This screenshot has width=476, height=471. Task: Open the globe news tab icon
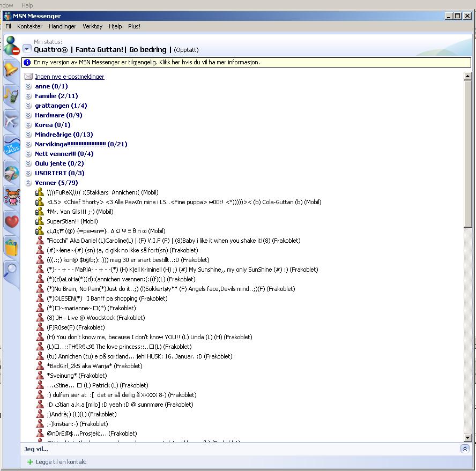12,173
